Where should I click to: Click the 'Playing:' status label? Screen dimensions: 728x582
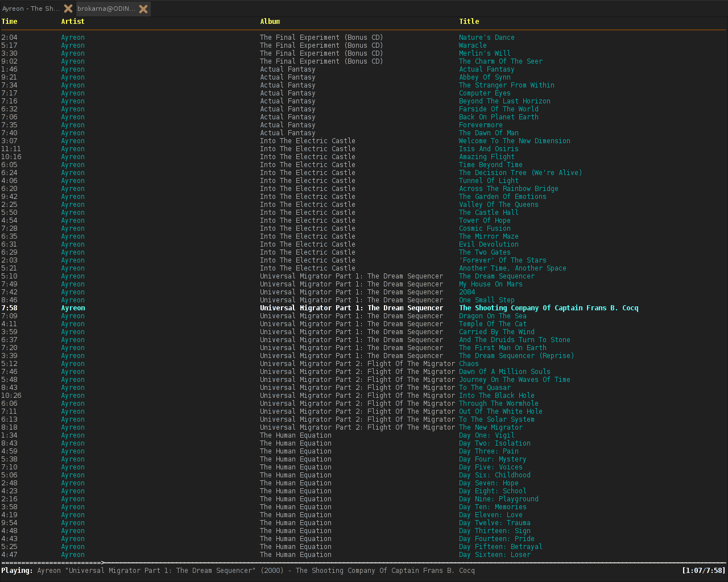pos(17,571)
